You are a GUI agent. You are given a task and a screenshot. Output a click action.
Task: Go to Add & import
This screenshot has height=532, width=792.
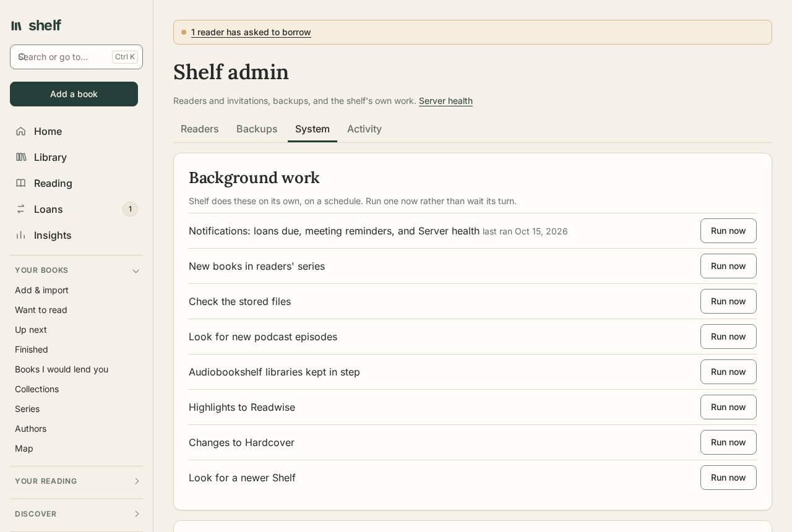[x=41, y=290]
